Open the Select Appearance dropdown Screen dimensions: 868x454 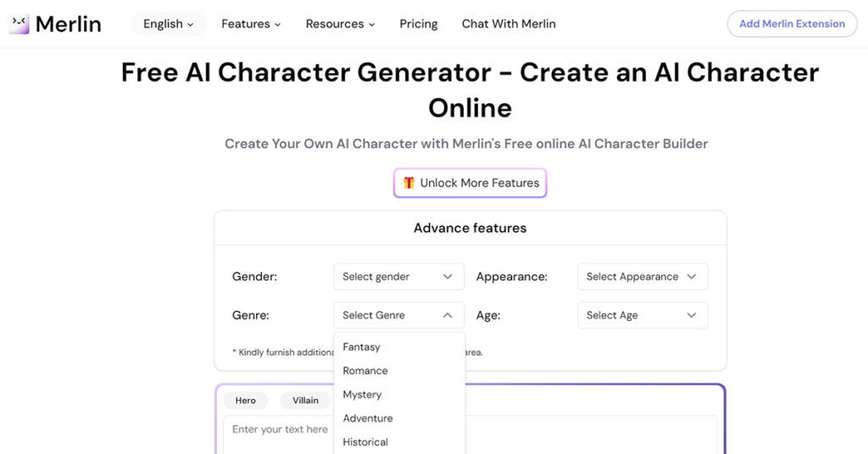pyautogui.click(x=642, y=277)
